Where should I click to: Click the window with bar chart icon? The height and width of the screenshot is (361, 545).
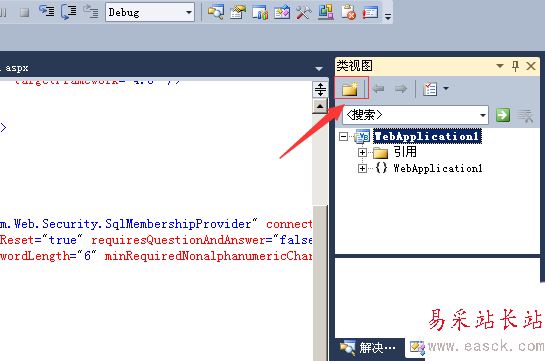pos(260,12)
